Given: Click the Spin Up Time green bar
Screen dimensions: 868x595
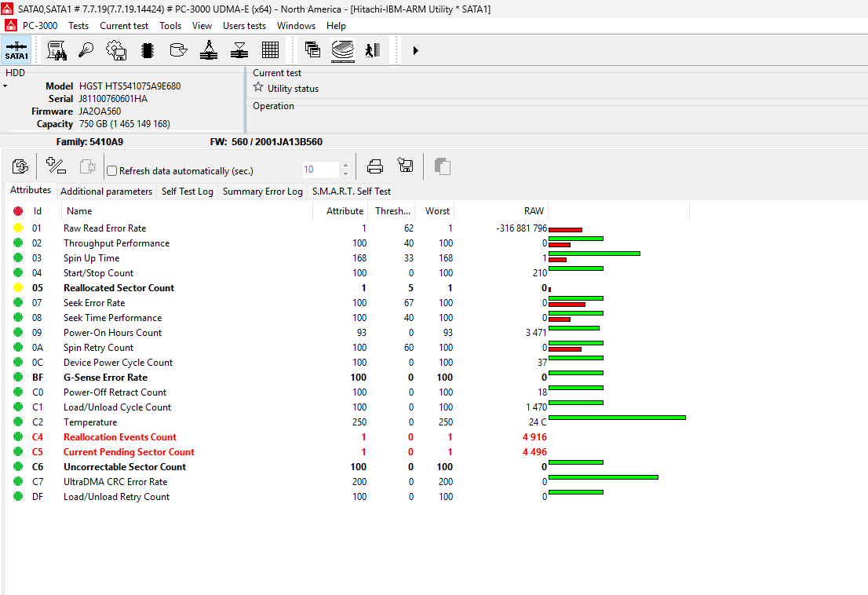Looking at the screenshot, I should tap(595, 254).
